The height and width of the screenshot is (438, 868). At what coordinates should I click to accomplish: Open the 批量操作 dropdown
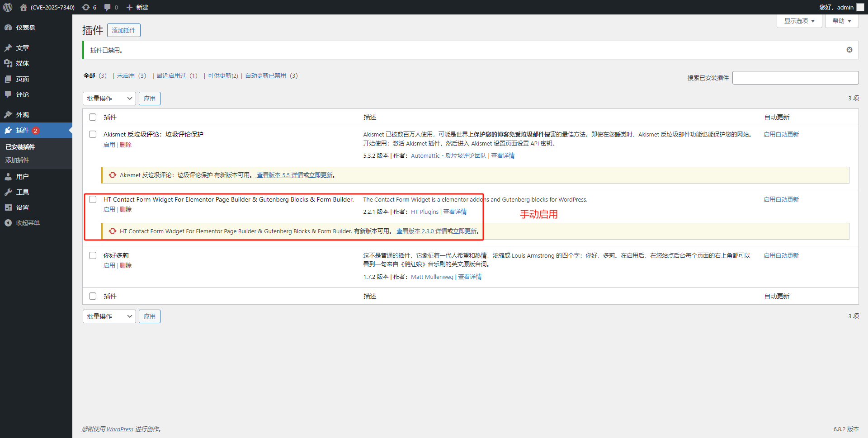(x=109, y=98)
